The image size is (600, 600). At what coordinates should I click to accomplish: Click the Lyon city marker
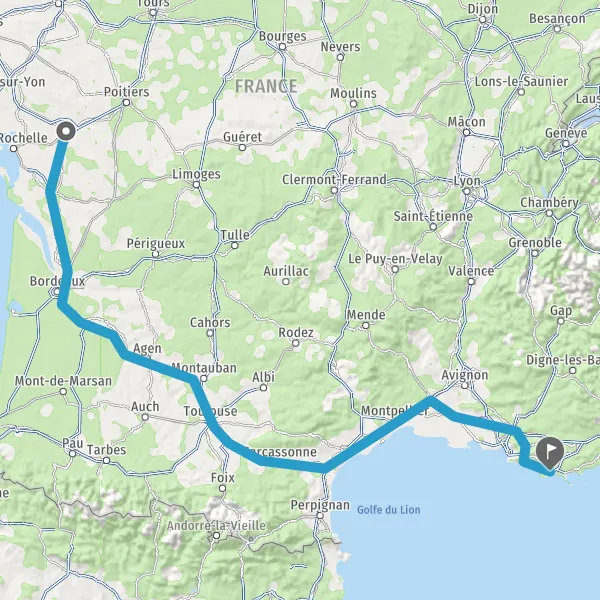pyautogui.click(x=467, y=191)
